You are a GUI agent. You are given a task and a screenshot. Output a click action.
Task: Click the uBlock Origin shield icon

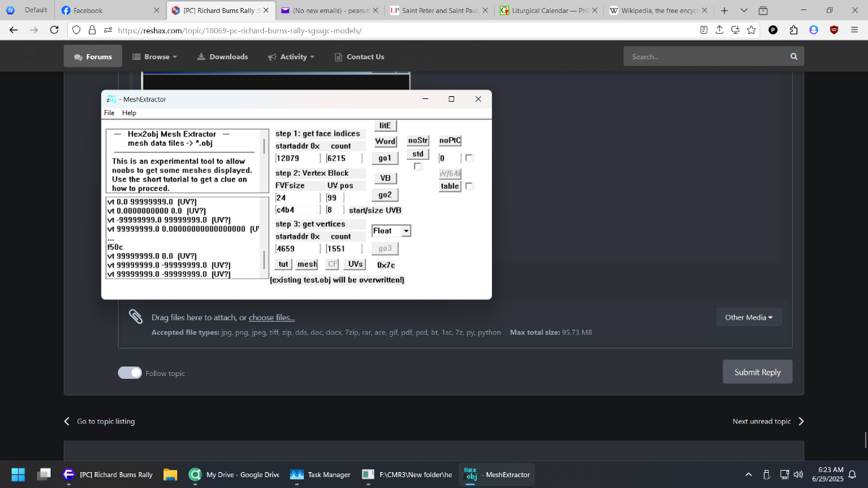click(x=833, y=30)
